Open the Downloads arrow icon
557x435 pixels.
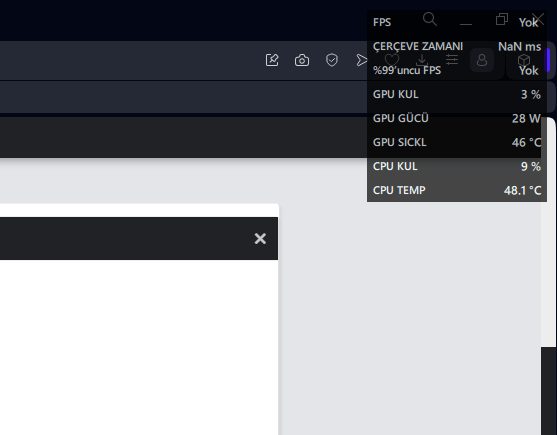[x=422, y=60]
